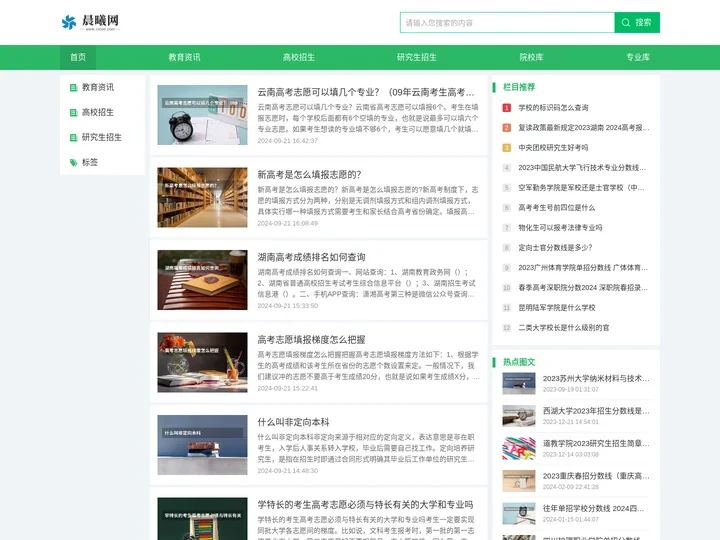
Task: Click thumbnail for 湖南高考成绩排名 article
Action: click(x=202, y=280)
